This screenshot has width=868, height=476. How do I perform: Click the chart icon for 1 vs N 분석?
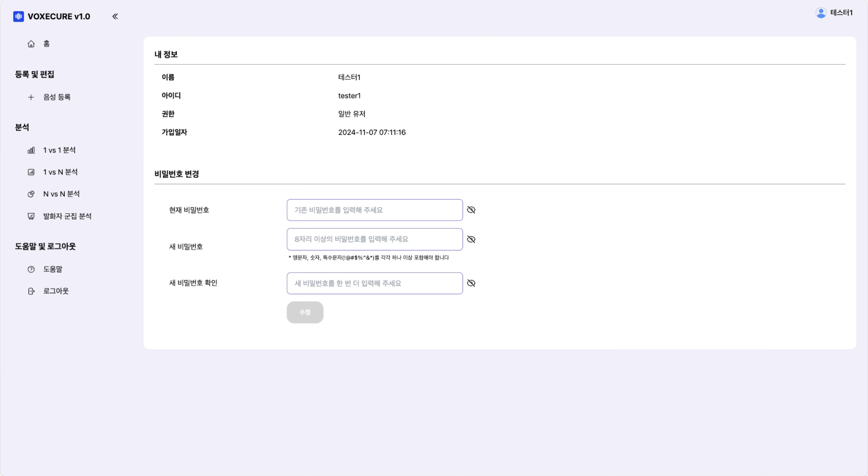click(x=31, y=172)
